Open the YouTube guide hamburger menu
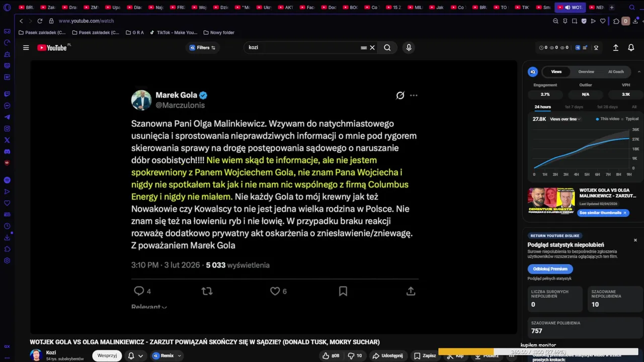 tap(26, 48)
